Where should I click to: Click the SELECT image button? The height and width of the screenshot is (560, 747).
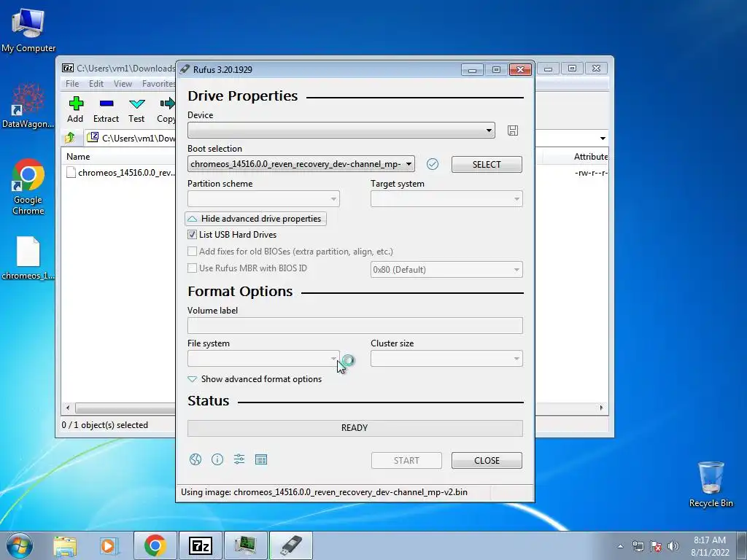tap(487, 164)
